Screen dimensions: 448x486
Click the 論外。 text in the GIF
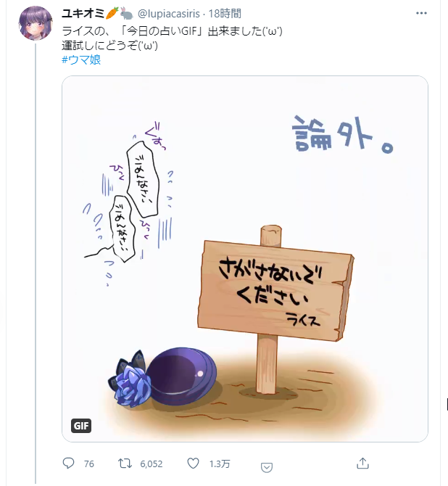pyautogui.click(x=343, y=134)
